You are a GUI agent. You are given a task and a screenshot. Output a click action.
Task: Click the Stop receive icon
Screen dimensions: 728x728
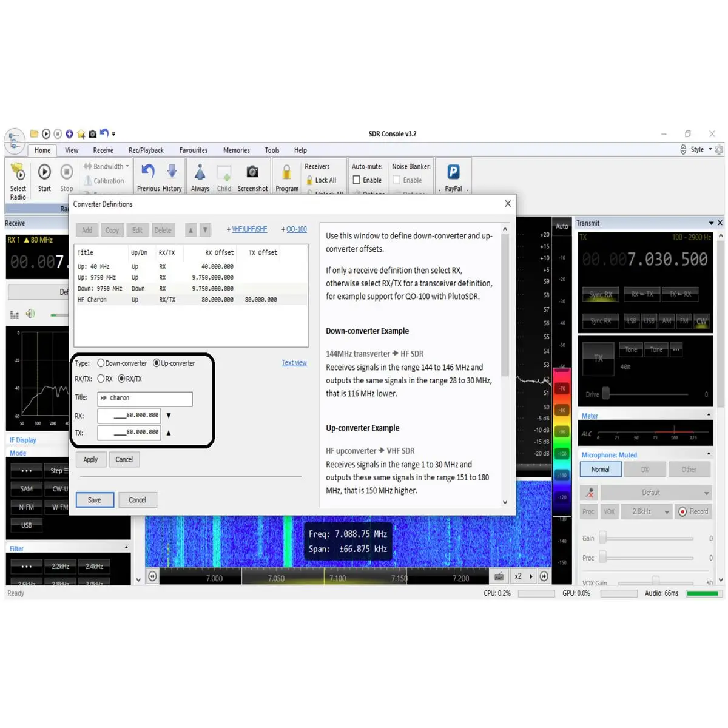click(x=66, y=172)
